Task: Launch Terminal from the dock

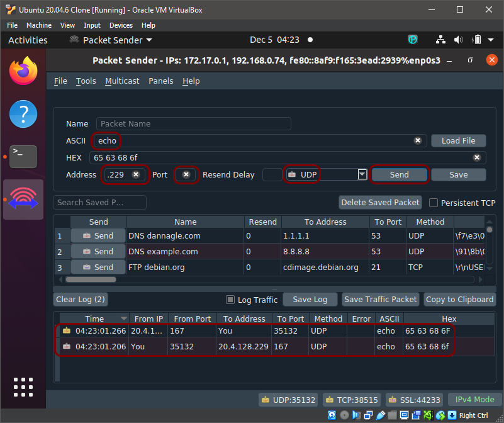Action: point(23,157)
